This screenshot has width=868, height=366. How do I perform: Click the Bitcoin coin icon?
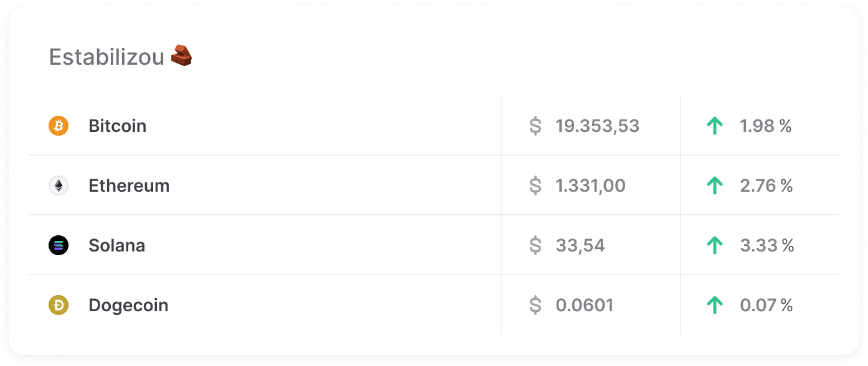point(57,125)
